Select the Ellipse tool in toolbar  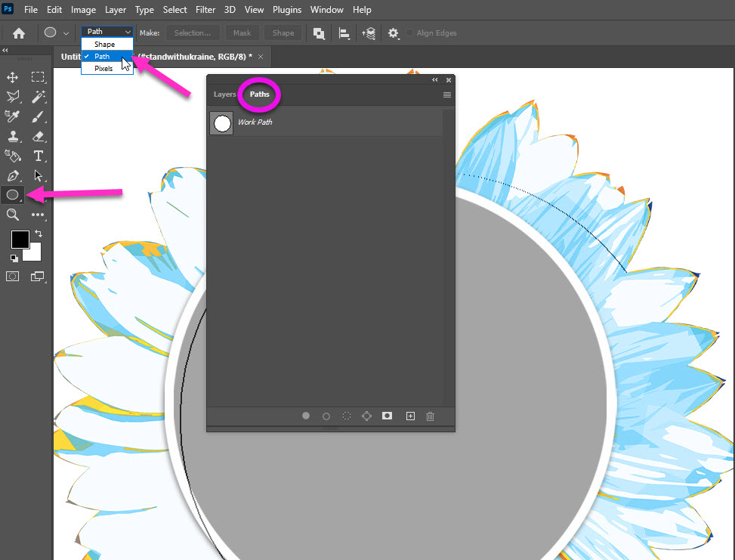coord(13,195)
